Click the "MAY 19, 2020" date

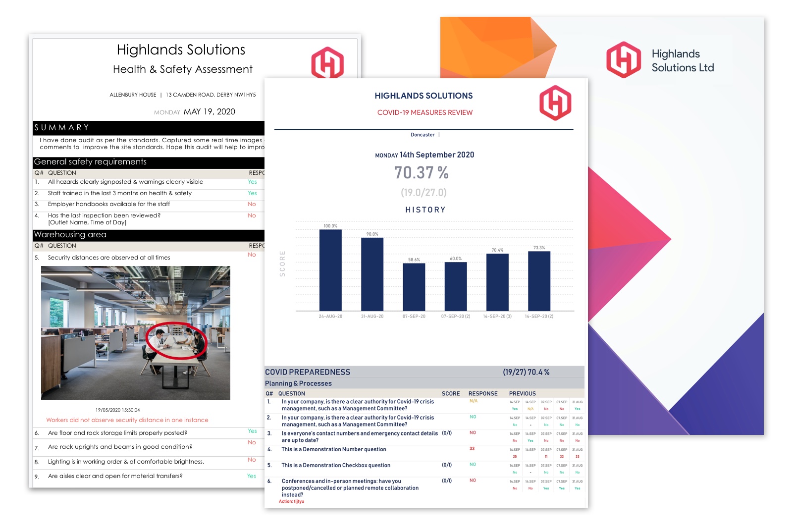pos(210,112)
